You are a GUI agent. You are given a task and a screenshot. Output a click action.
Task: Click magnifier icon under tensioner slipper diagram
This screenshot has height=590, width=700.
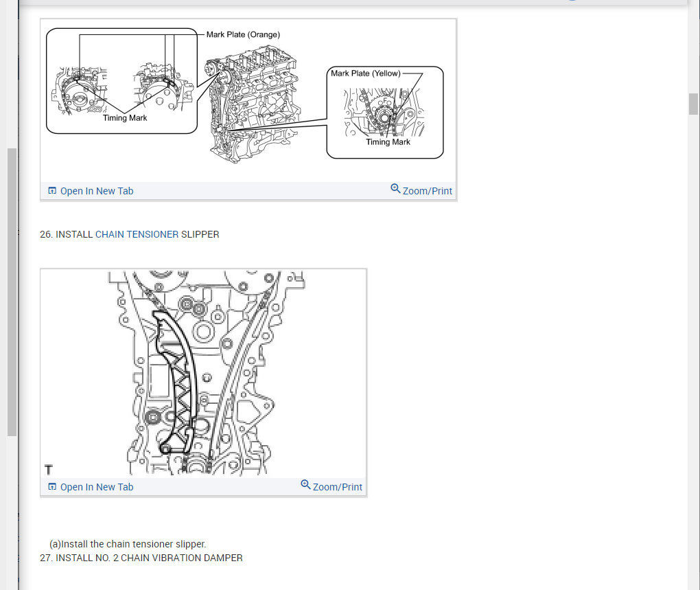[x=306, y=485]
